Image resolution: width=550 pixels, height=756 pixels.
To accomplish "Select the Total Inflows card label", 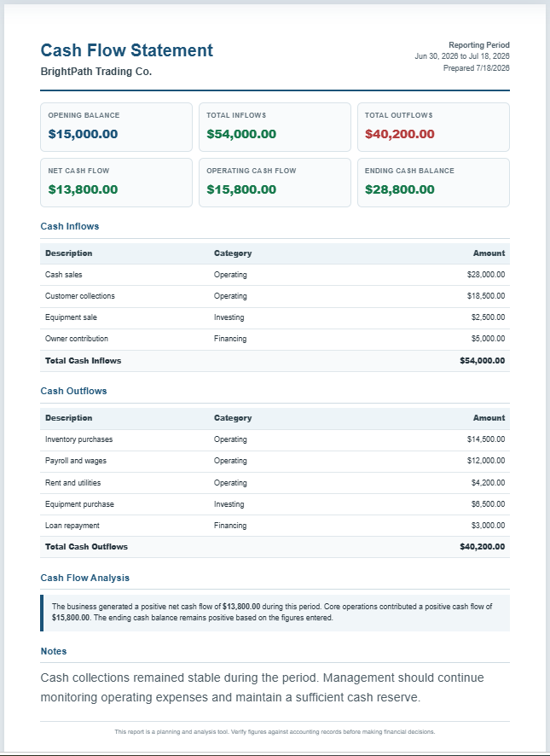I will pos(236,115).
